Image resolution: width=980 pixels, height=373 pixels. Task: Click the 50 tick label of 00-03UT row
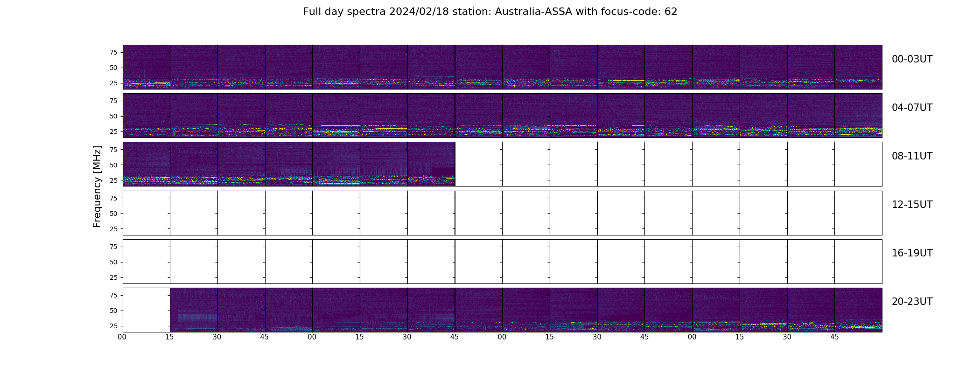[113, 68]
